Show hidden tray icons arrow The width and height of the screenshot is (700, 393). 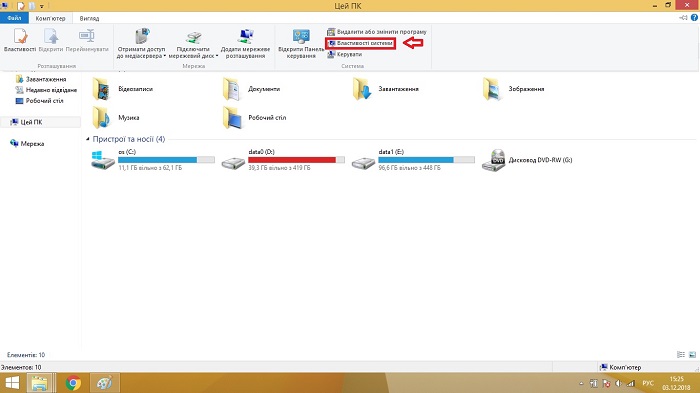(x=581, y=384)
